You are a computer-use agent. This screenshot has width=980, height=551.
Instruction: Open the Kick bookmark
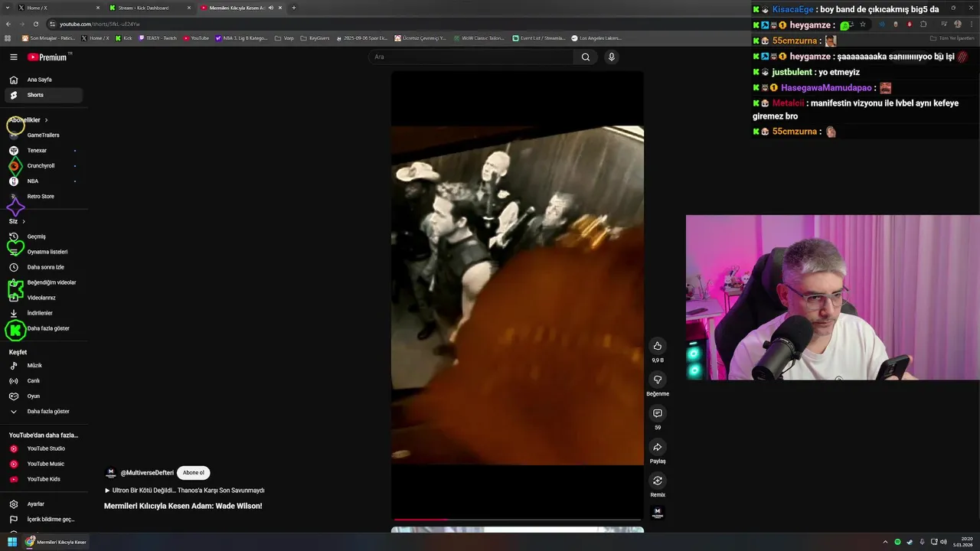(124, 37)
